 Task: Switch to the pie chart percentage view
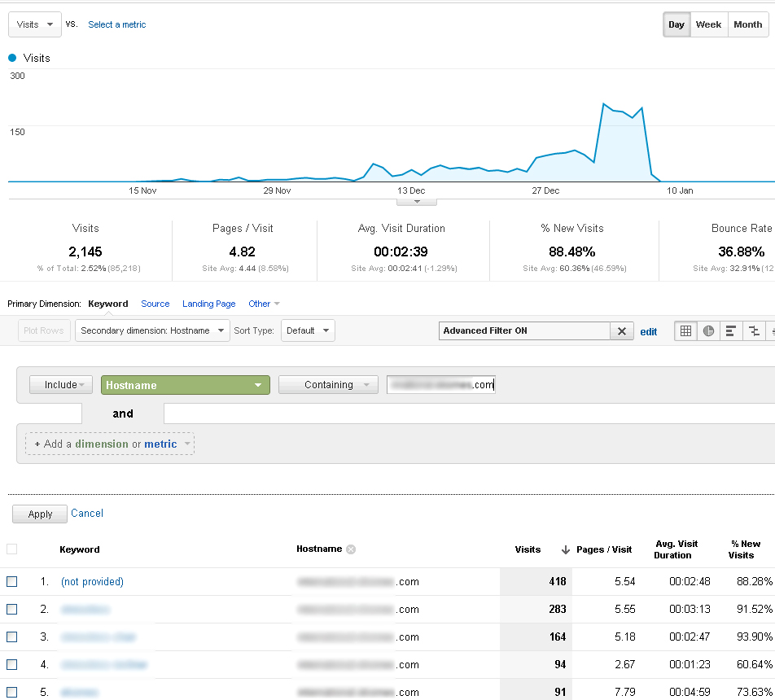coord(708,331)
